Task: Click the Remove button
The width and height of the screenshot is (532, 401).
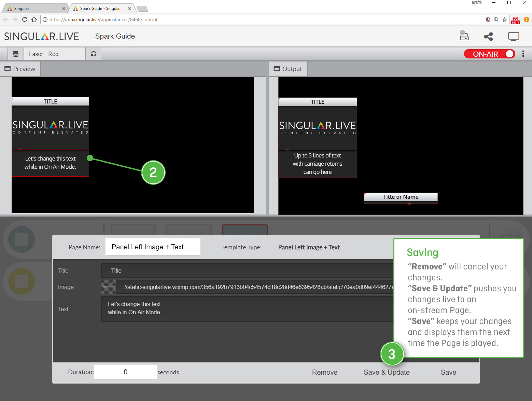Action: point(325,372)
